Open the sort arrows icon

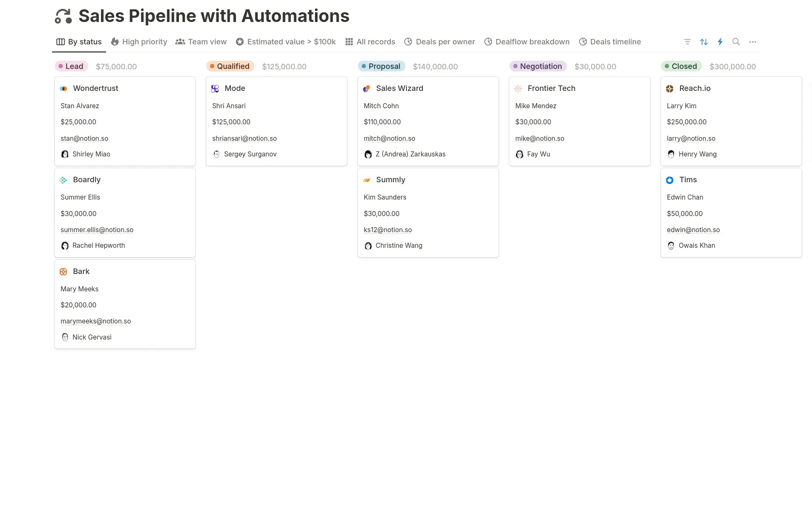pyautogui.click(x=704, y=42)
